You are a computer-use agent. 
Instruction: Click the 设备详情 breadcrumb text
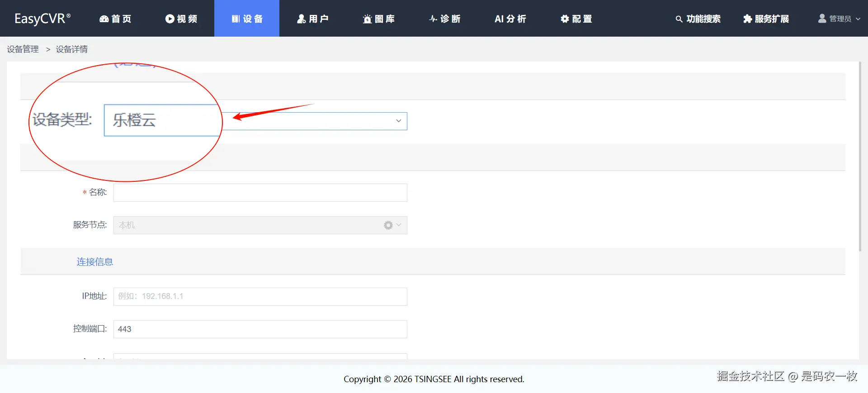[72, 49]
